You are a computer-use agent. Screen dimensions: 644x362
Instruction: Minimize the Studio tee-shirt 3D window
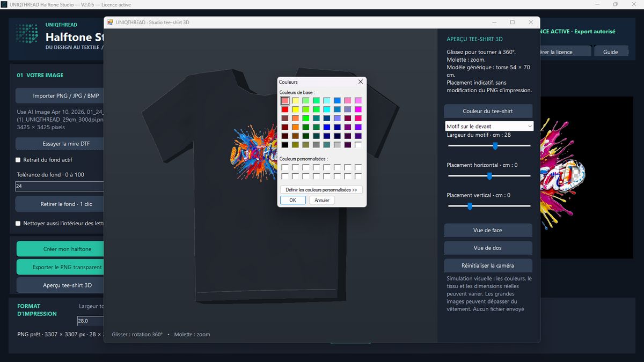pyautogui.click(x=494, y=22)
